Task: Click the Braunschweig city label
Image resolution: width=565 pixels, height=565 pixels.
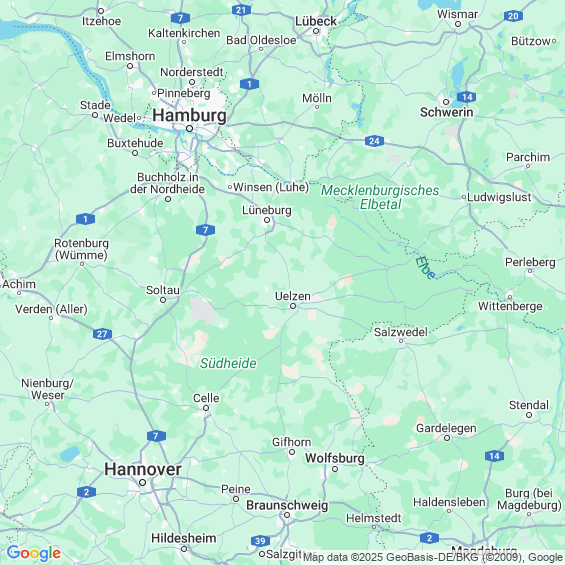Action: click(287, 505)
